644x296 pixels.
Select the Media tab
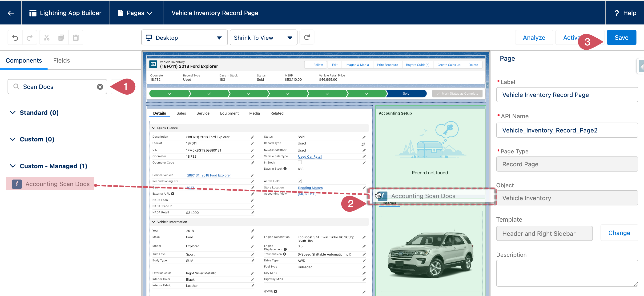tap(254, 113)
